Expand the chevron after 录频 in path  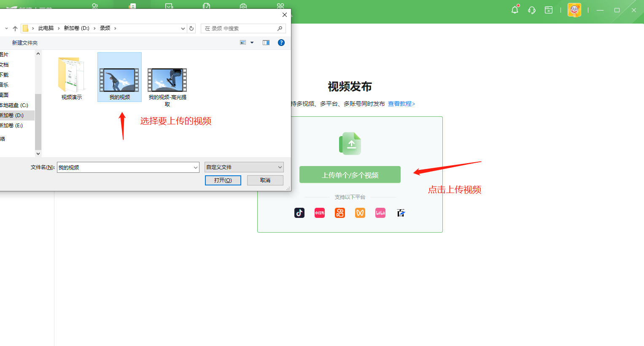(x=115, y=28)
